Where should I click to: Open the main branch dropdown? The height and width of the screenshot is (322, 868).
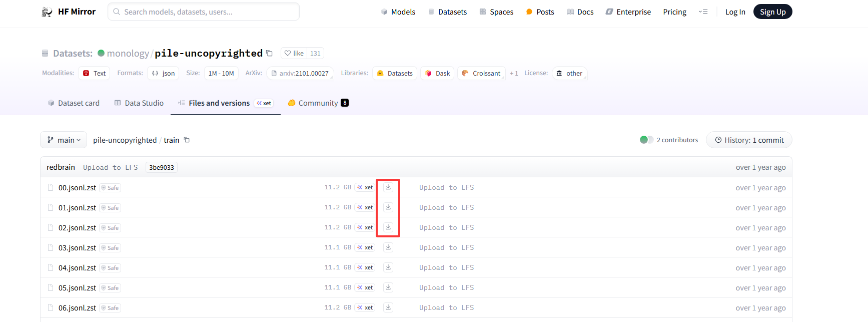[x=64, y=140]
